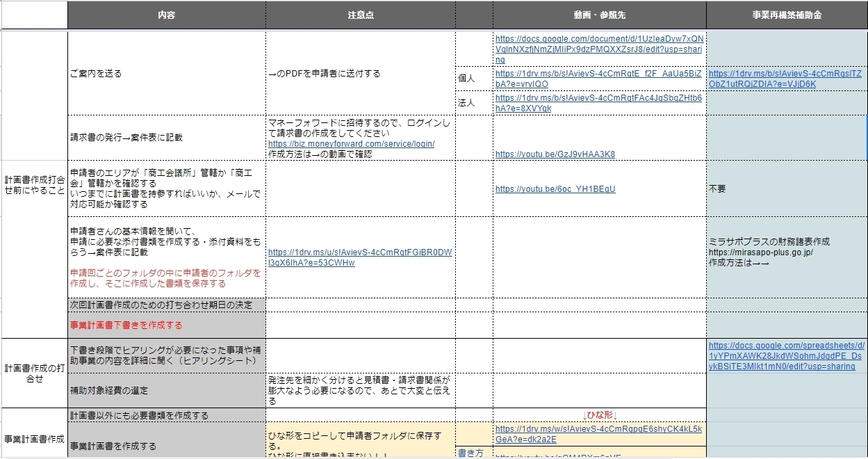Image resolution: width=868 pixels, height=459 pixels.
Task: Select the 注意点 column header
Action: (x=361, y=15)
